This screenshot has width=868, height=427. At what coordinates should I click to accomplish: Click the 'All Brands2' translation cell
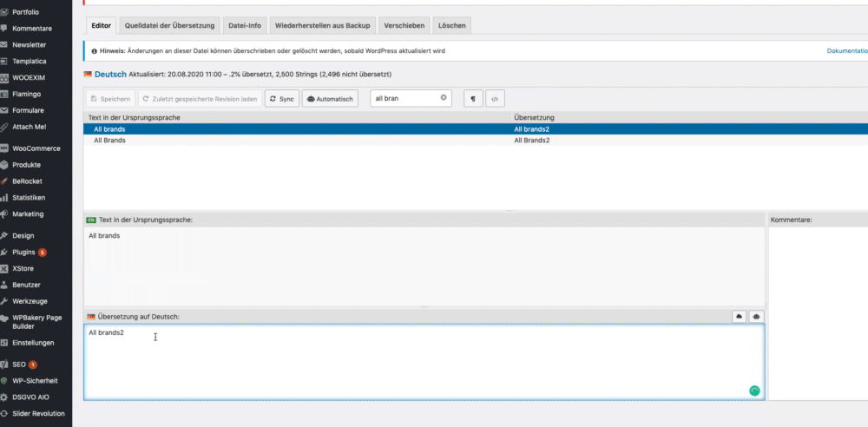(531, 141)
